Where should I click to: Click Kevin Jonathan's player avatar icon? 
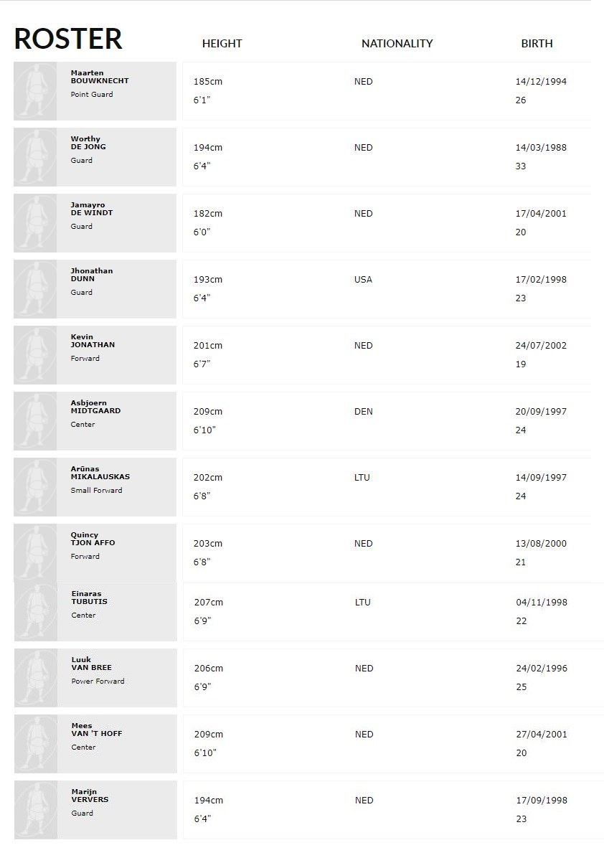point(35,355)
